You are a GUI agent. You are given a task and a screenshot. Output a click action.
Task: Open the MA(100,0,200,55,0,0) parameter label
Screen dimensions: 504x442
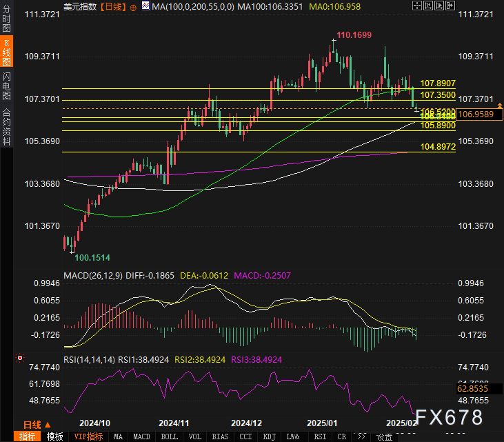192,6
